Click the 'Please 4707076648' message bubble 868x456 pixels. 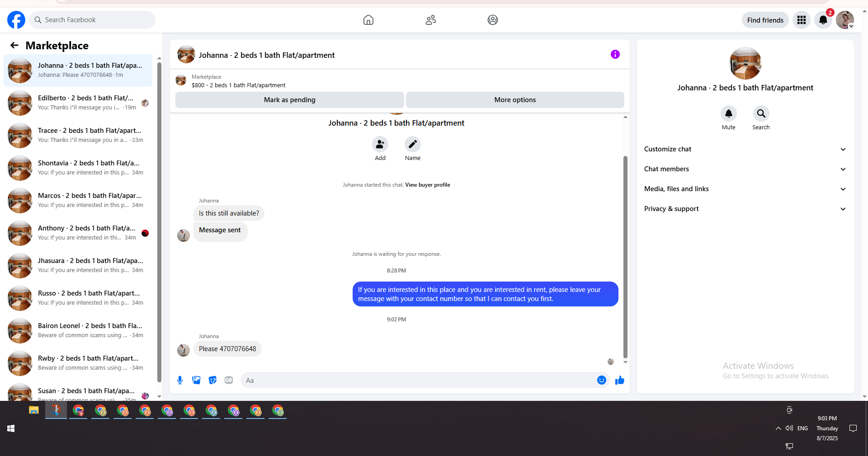click(x=227, y=349)
